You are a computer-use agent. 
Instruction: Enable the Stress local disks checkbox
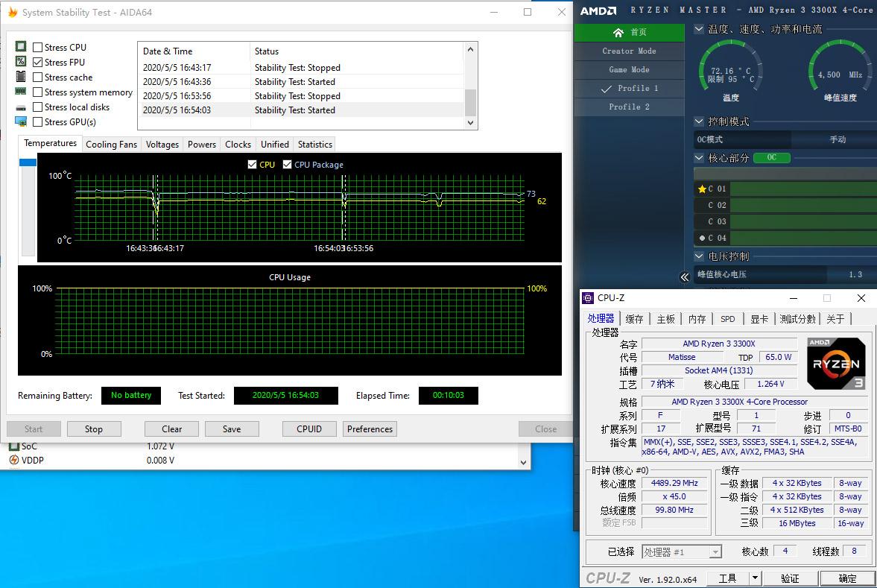click(38, 107)
